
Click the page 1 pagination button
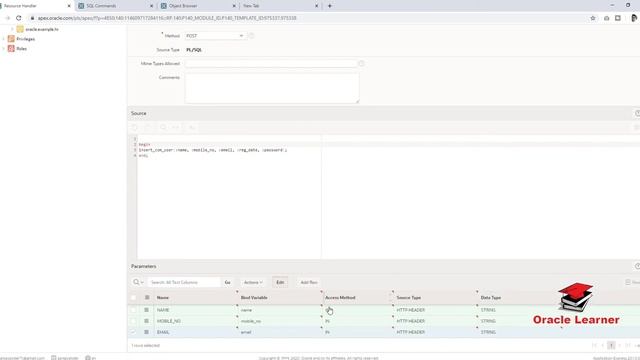pos(611,345)
